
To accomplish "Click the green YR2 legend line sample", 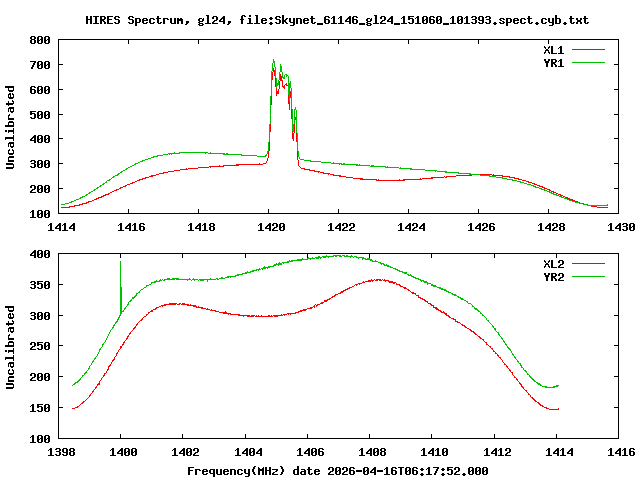I will pyautogui.click(x=588, y=277).
